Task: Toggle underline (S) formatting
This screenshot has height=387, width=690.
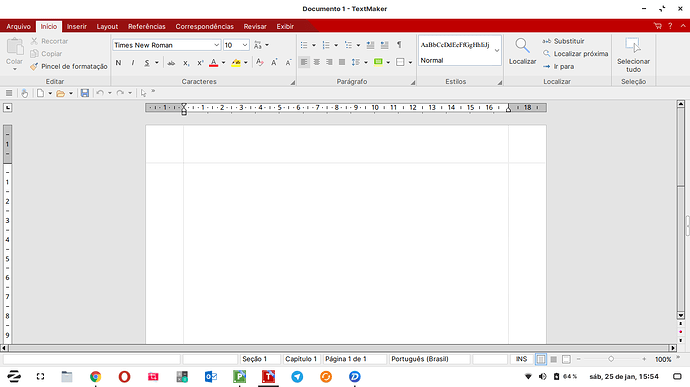Action: pos(147,63)
